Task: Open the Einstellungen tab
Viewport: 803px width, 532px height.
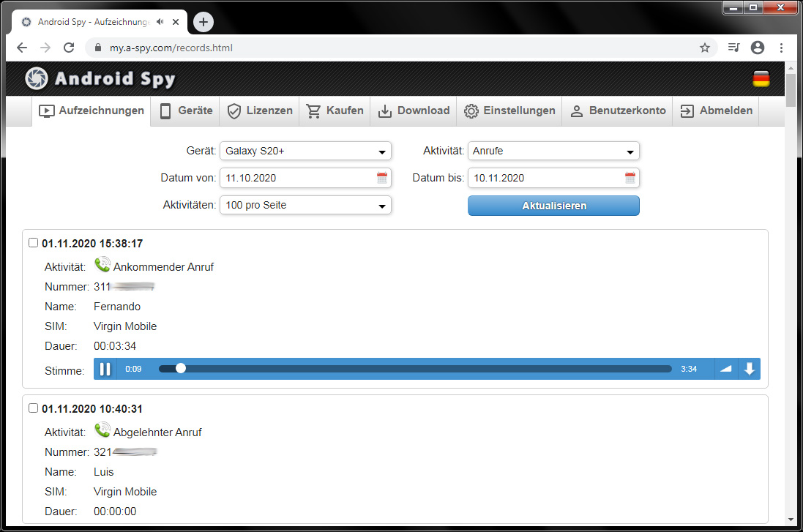Action: click(509, 110)
